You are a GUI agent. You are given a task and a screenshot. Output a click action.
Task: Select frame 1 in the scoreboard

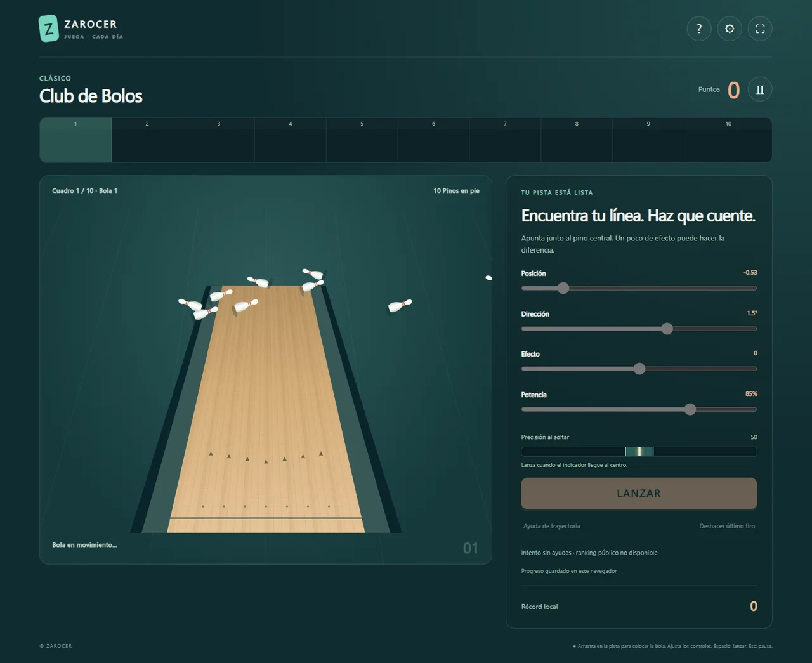75,140
